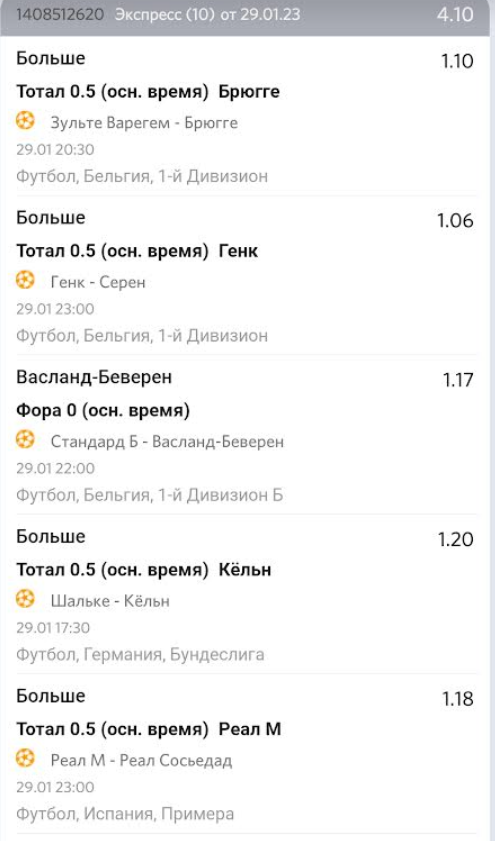This screenshot has width=495, height=841.
Task: Select the bet ID 1408512620
Action: pyautogui.click(x=60, y=14)
